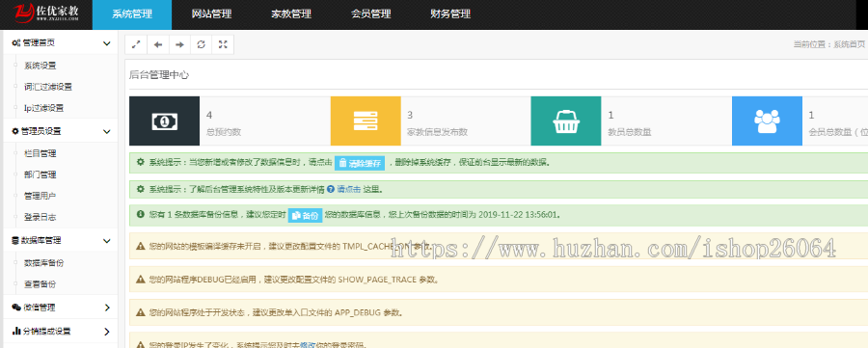Click the money bill icon for 总预约数
Screen dimensions: 868x348
pyautogui.click(x=164, y=121)
